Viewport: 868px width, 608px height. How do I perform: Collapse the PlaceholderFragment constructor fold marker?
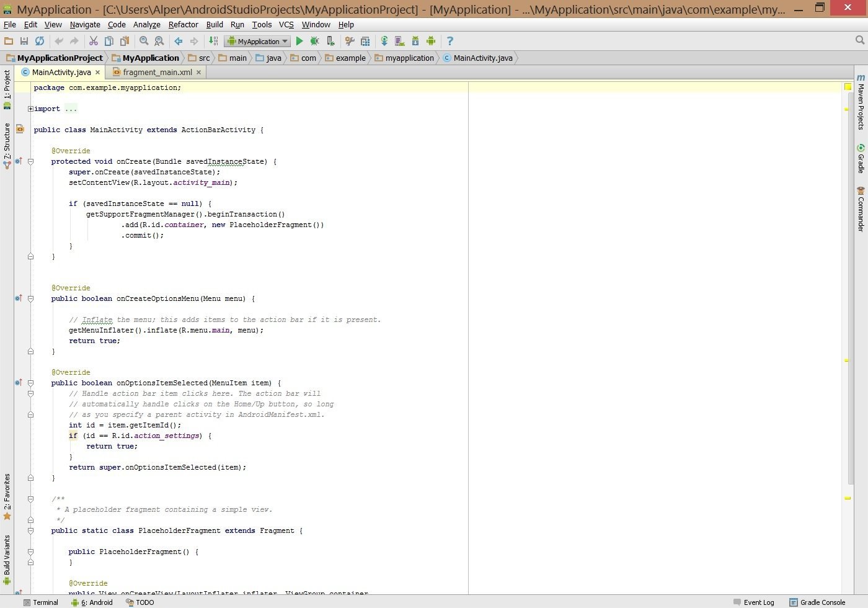(30, 552)
